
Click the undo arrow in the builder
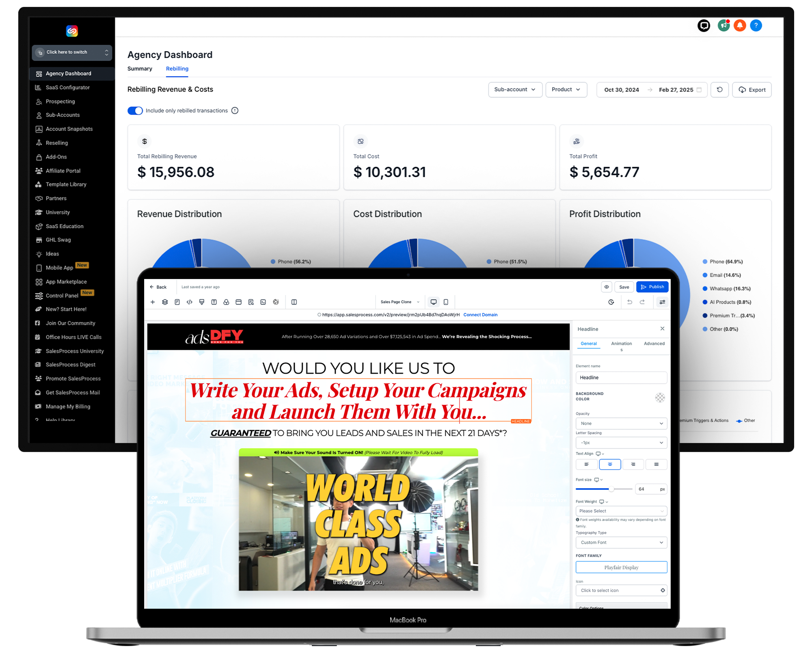pyautogui.click(x=630, y=302)
